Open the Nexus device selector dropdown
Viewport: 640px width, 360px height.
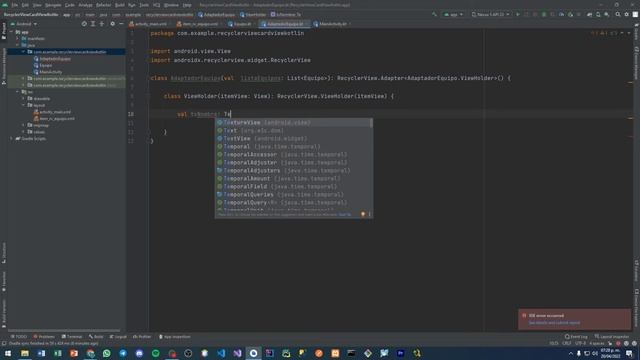490,14
